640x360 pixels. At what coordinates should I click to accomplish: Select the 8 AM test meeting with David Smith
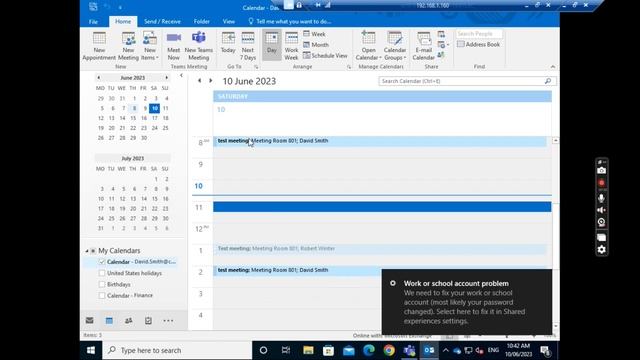[380, 141]
